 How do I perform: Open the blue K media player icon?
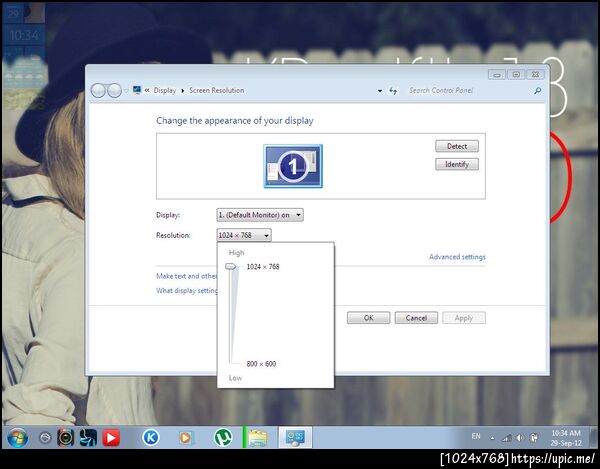[151, 437]
